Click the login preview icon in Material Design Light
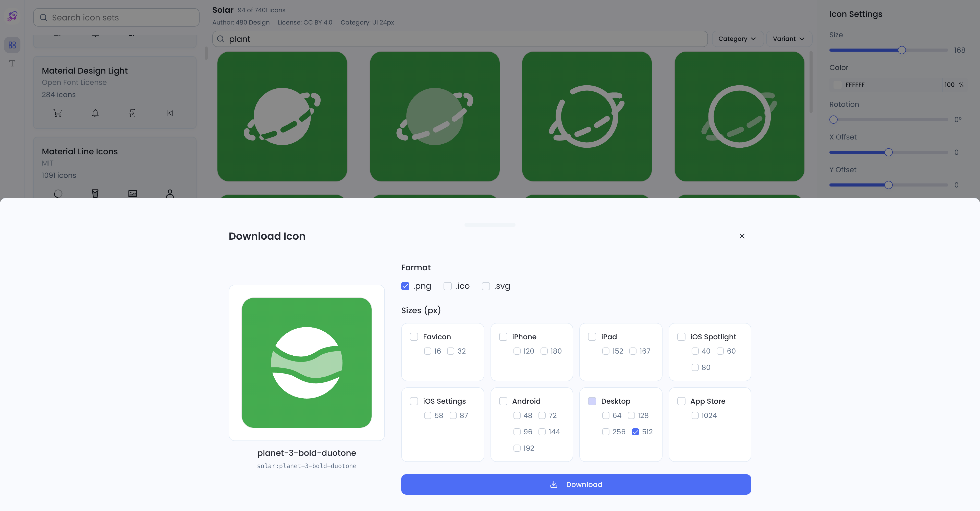Viewport: 980px width, 511px height. tap(132, 113)
